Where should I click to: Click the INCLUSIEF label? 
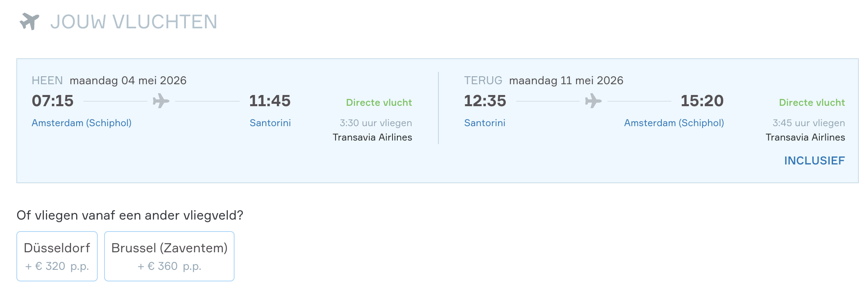(814, 160)
